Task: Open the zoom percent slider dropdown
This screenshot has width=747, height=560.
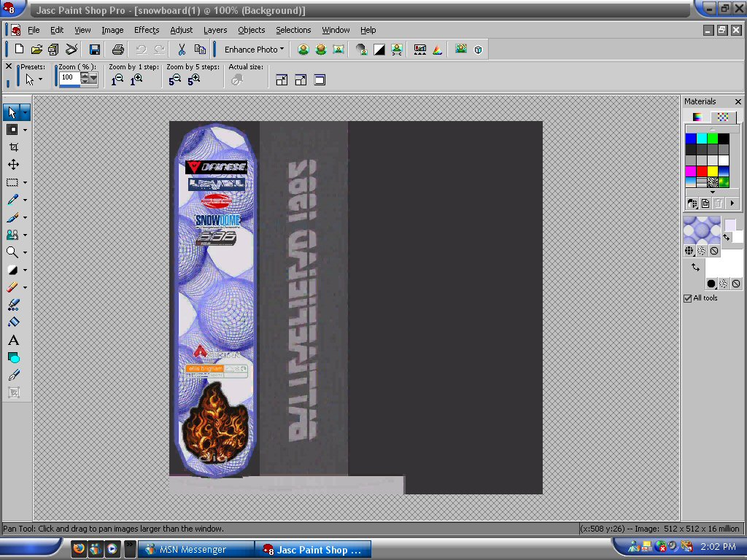Action: [x=93, y=77]
